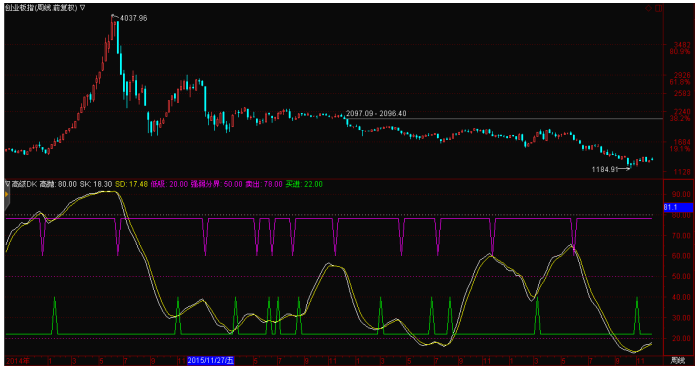
Task: Click the green 买进: 22.00 label
Action: [304, 184]
